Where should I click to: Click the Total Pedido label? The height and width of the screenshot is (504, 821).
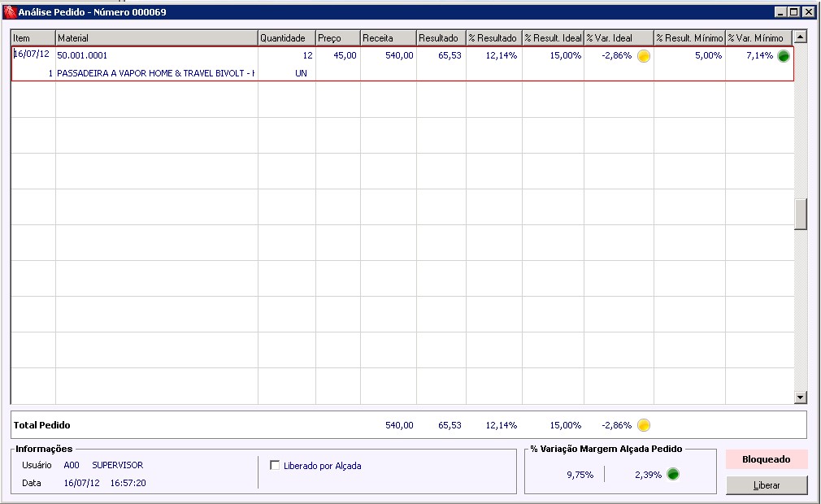point(42,425)
